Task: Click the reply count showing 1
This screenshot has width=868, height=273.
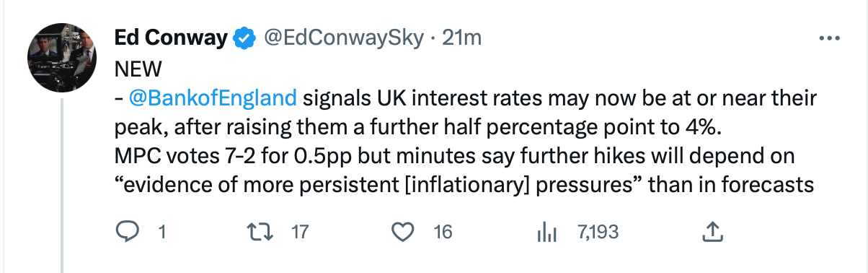Action: click(161, 233)
